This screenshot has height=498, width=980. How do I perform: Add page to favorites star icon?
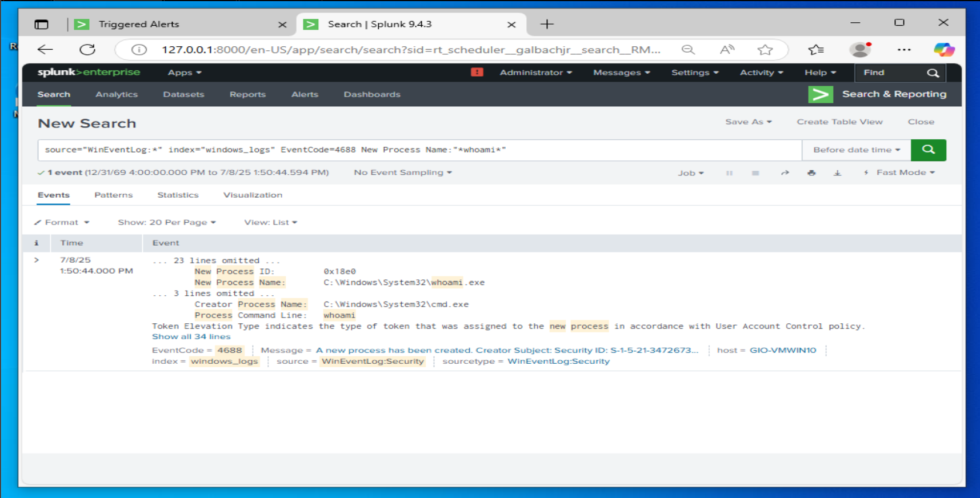pyautogui.click(x=765, y=50)
